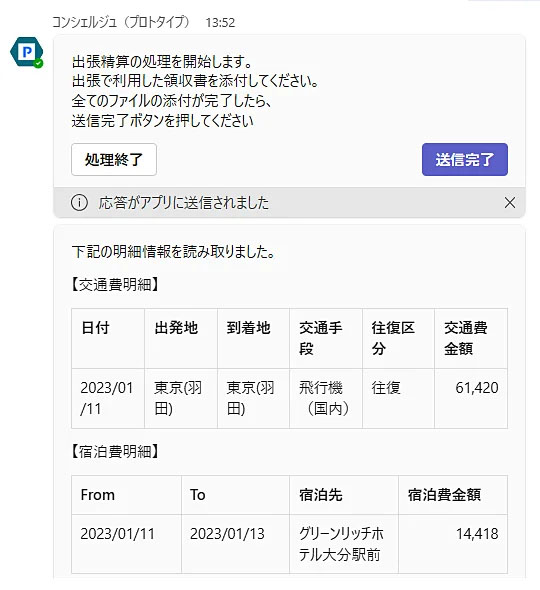Click the 2023/01/13 To date cell
Viewport: 540px width, 590px height.
236,544
